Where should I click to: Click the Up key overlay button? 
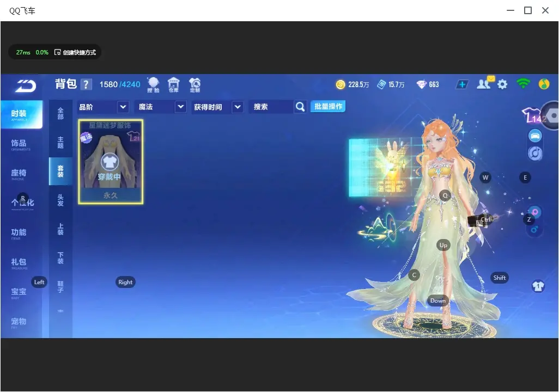tap(443, 245)
